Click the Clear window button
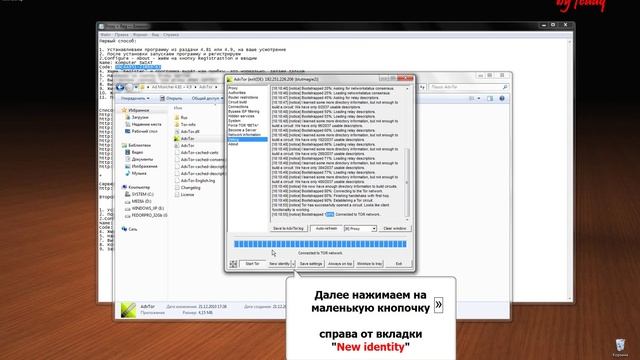 point(395,229)
